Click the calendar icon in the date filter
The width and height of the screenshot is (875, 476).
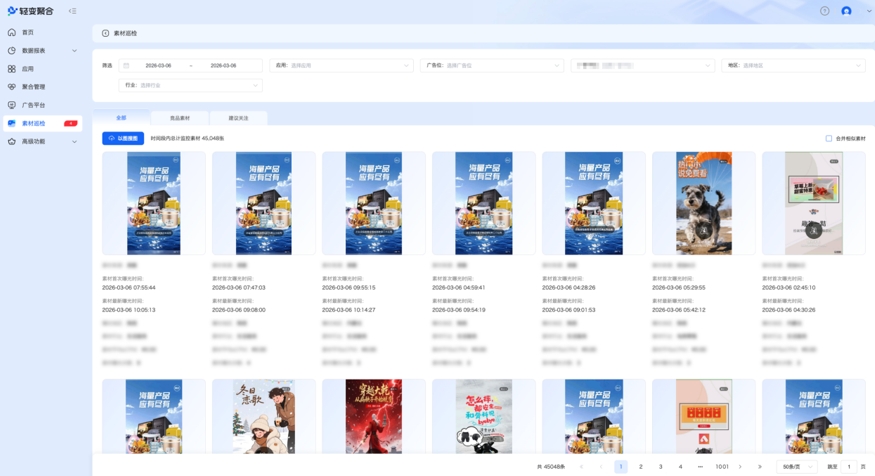126,66
